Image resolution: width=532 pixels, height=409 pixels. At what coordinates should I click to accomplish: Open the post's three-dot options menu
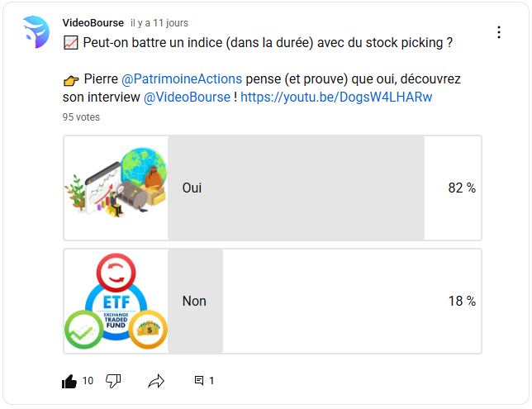(498, 32)
